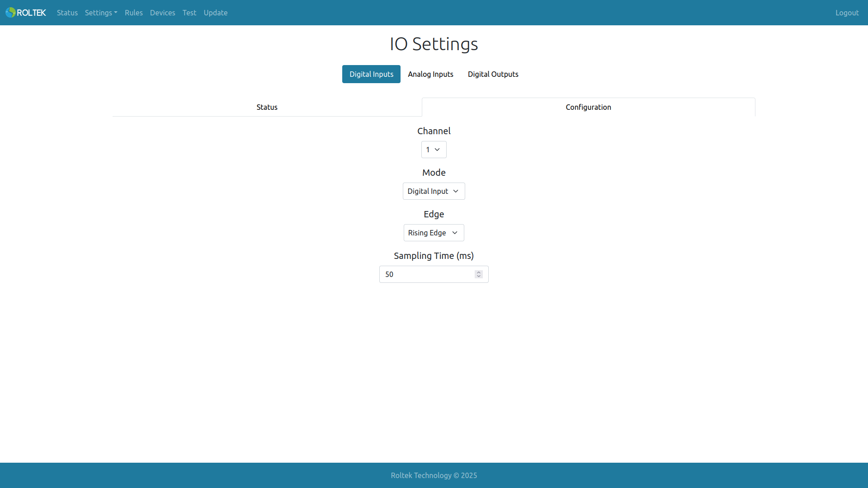Click the Sampling Time spinner arrows
Viewport: 868px width, 488px height.
click(479, 274)
